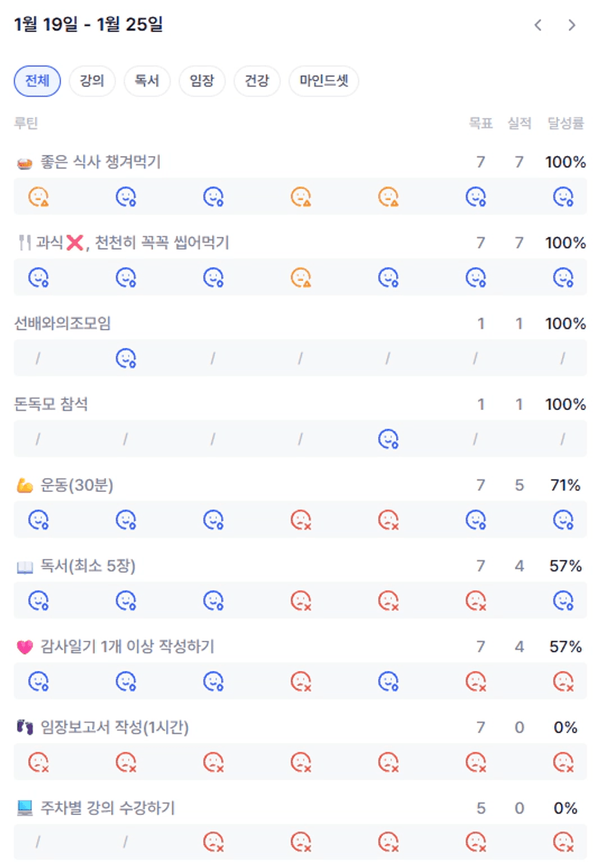Go to the next week with right chevron
The height and width of the screenshot is (868, 600).
point(572,25)
